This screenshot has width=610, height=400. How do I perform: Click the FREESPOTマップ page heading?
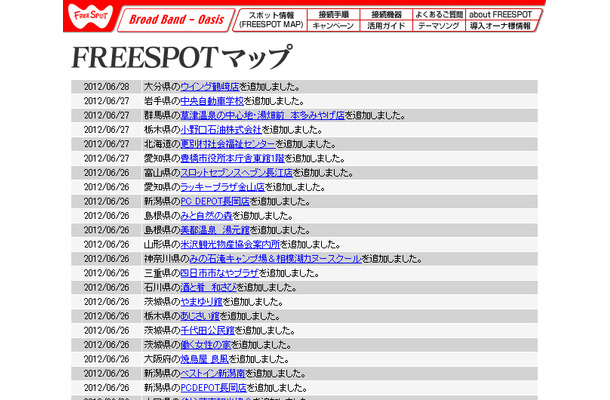(181, 57)
